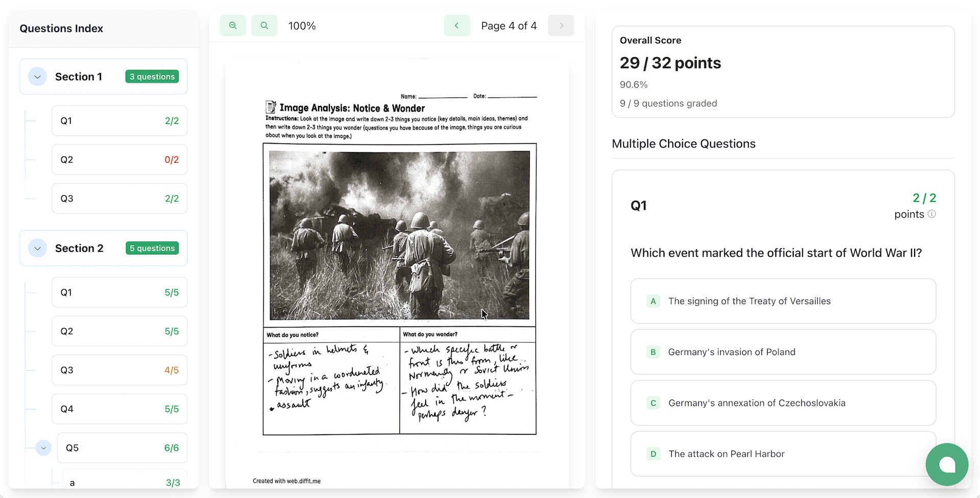Open sub-question a under Q5
Image resolution: width=980 pixels, height=498 pixels.
[x=124, y=482]
